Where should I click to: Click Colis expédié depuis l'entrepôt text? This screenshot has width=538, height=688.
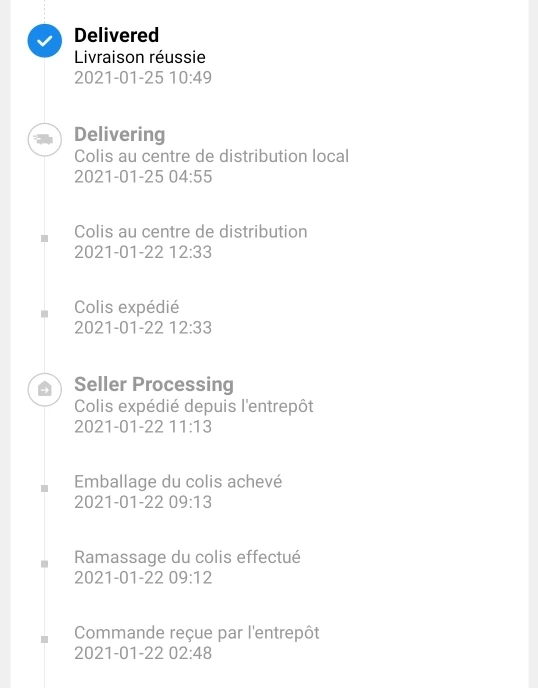(x=194, y=406)
